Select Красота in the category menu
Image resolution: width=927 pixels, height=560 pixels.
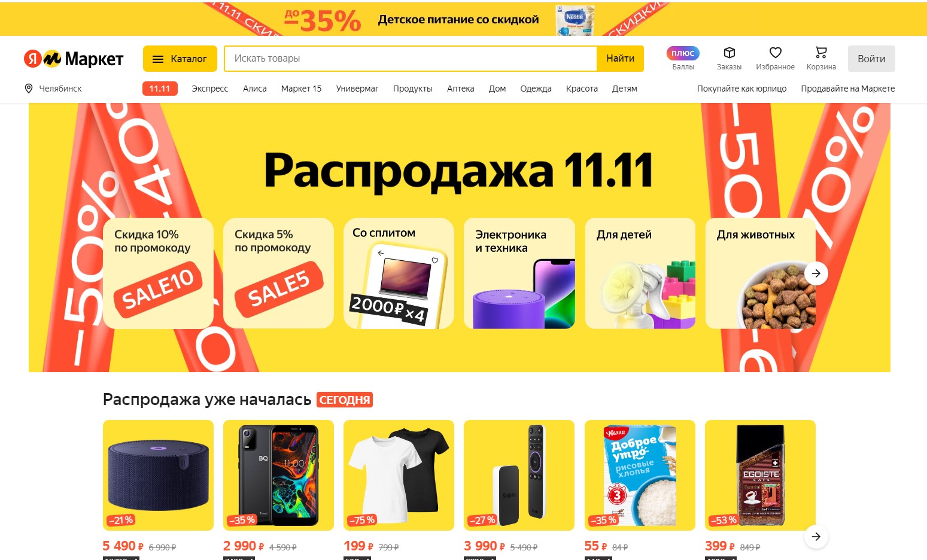(582, 89)
